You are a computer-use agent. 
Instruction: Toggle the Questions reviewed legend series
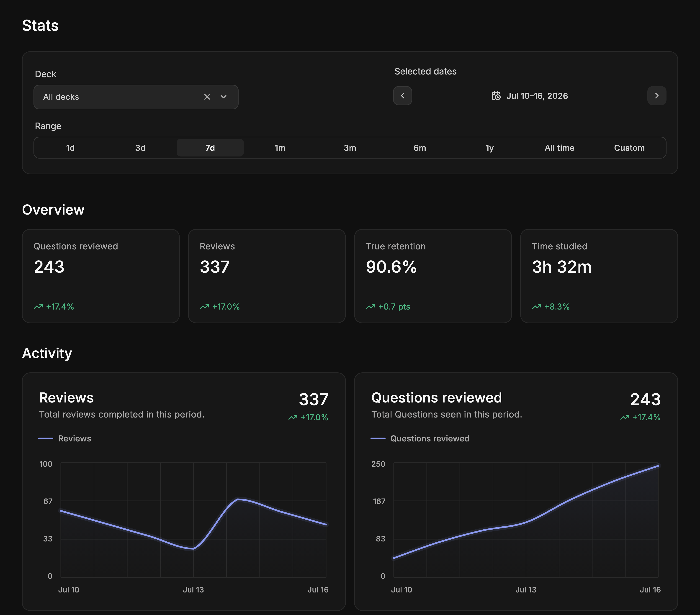[420, 438]
